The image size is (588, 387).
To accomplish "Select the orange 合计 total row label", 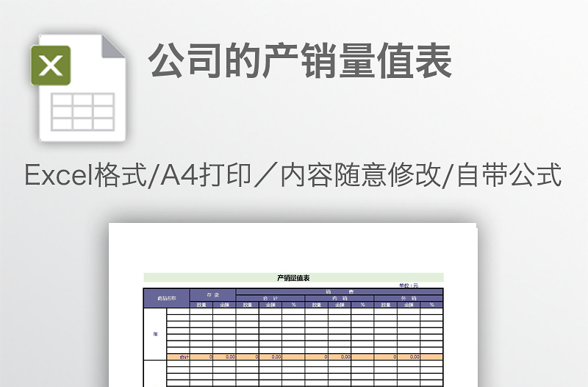I will pyautogui.click(x=178, y=357).
